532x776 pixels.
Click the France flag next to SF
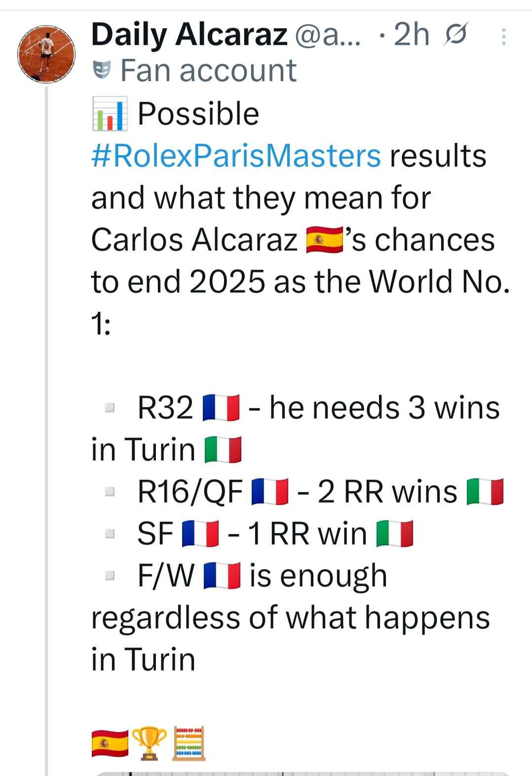coord(200,534)
